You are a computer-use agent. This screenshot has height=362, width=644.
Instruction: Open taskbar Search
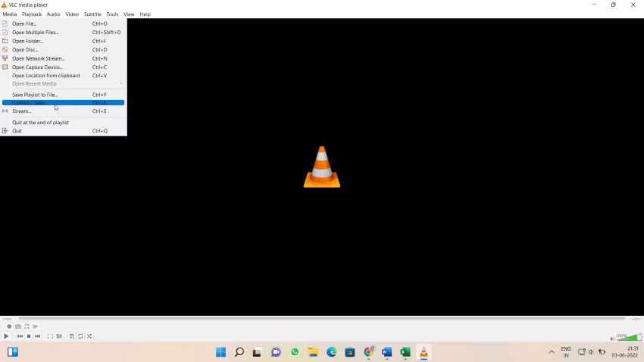[239, 352]
